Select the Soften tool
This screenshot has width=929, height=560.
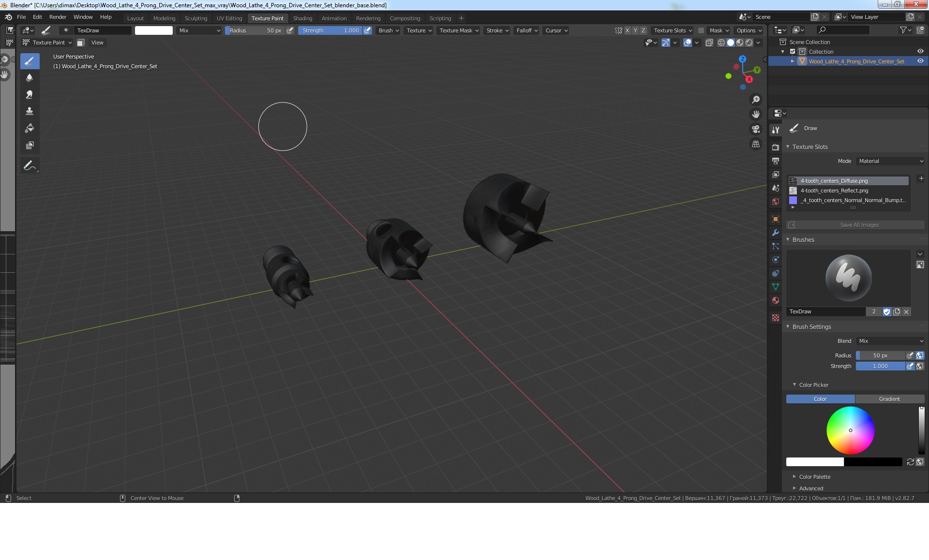pos(30,78)
